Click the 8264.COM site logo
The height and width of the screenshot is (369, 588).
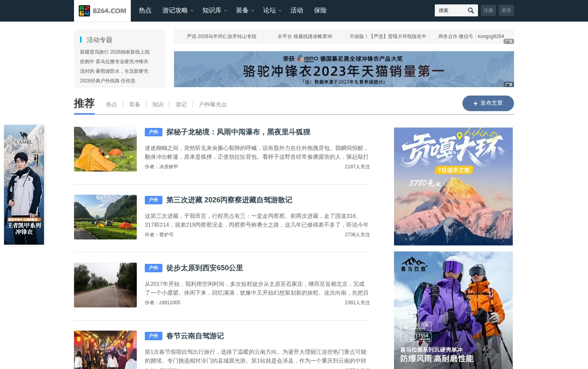click(102, 11)
